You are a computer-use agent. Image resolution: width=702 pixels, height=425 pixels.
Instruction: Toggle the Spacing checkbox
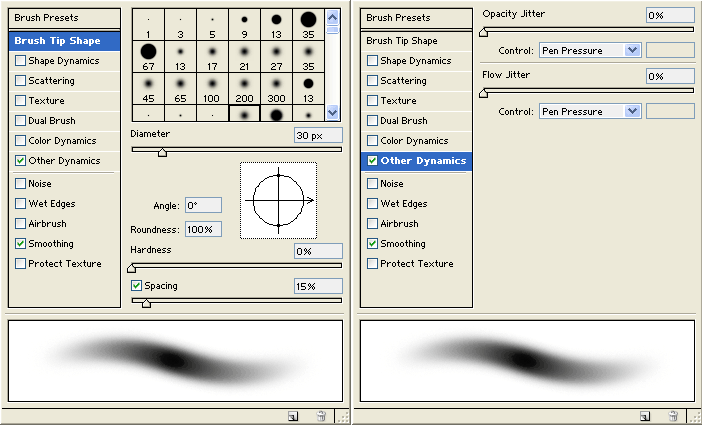[x=137, y=286]
